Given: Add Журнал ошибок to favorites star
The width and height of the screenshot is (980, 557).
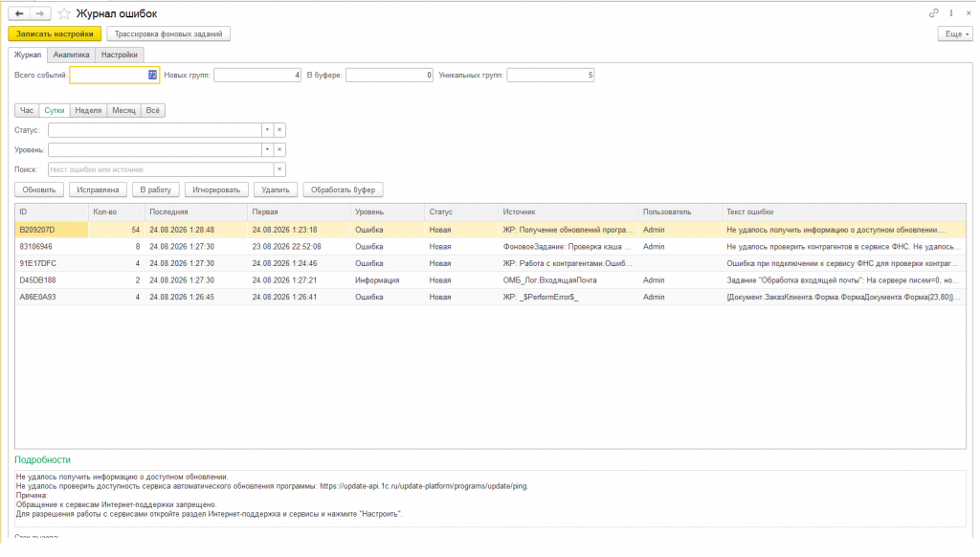Looking at the screenshot, I should tap(64, 13).
